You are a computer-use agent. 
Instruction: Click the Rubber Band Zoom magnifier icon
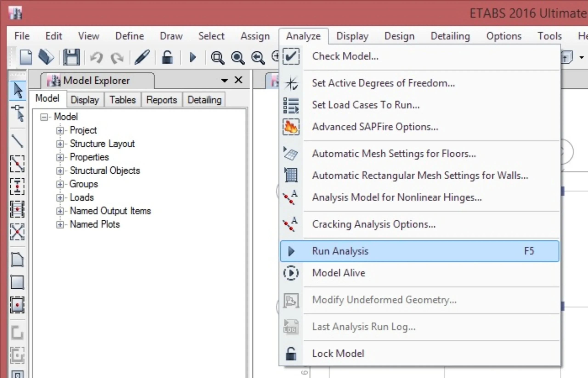coord(218,58)
